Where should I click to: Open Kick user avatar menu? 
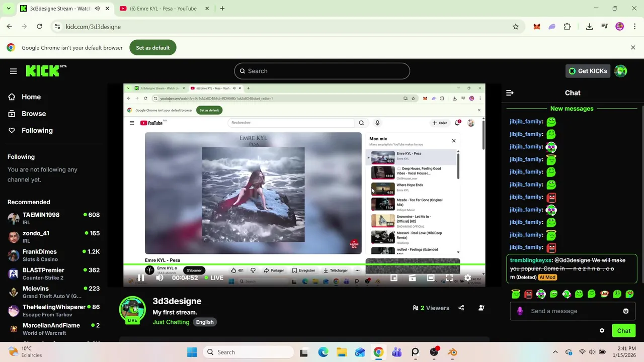(621, 71)
